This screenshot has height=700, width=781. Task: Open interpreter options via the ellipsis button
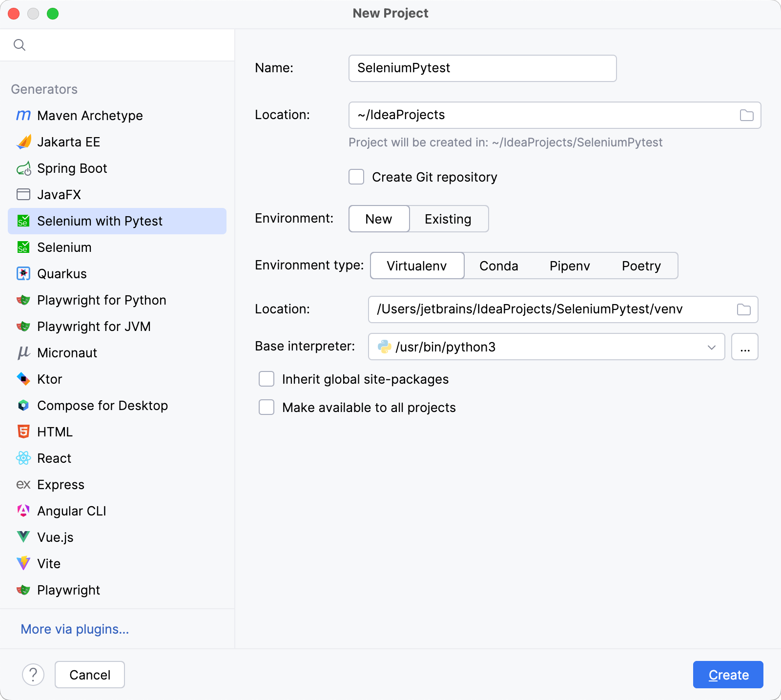[x=744, y=347]
